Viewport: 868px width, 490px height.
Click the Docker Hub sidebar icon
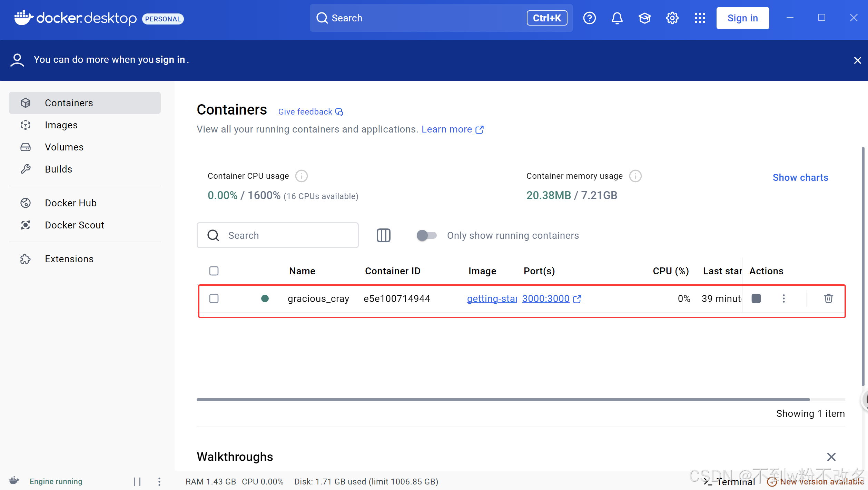[26, 203]
